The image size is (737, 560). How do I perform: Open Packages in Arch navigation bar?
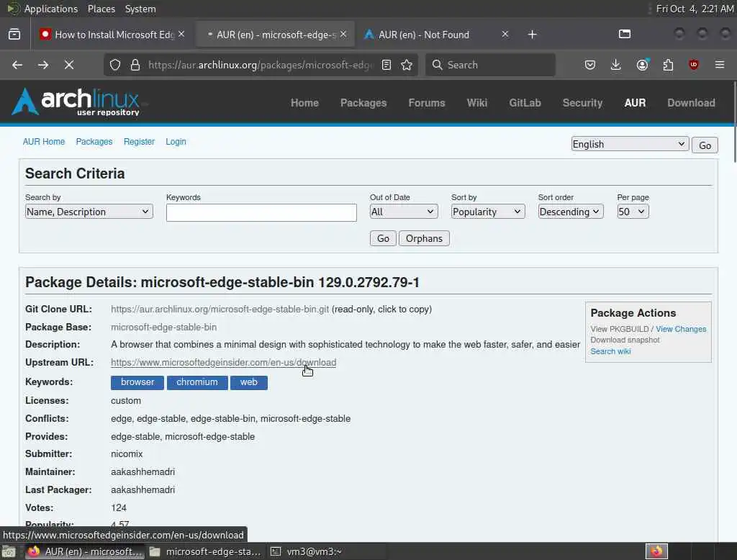click(x=363, y=103)
